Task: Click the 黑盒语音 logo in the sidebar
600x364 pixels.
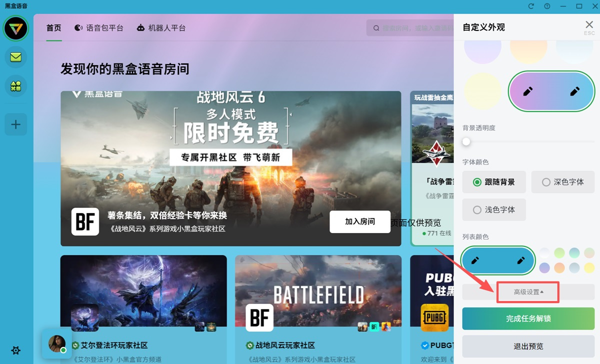Action: click(x=15, y=28)
